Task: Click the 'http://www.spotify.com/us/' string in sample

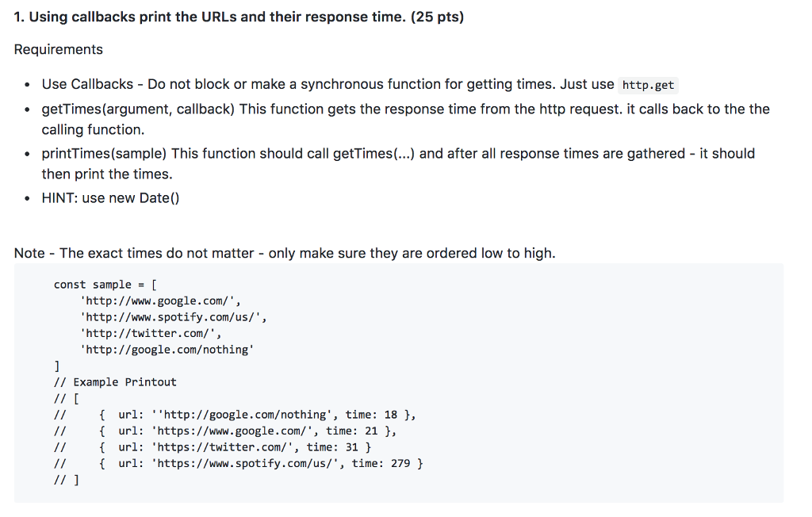Action: 174,317
